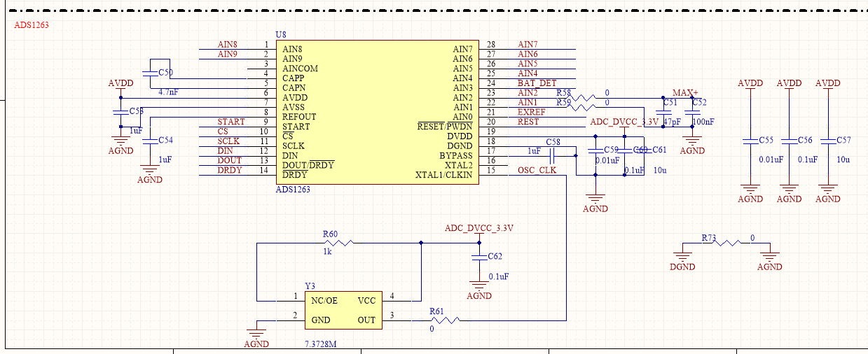Screen dimensions: 868x354
Task: Click the REFOUT pin name inside U8
Action: (x=299, y=117)
